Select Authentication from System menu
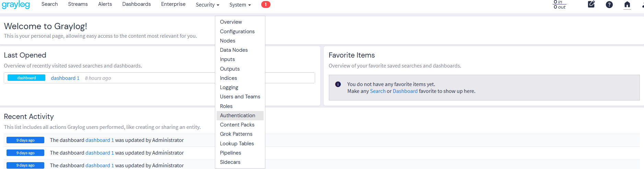 pos(238,116)
